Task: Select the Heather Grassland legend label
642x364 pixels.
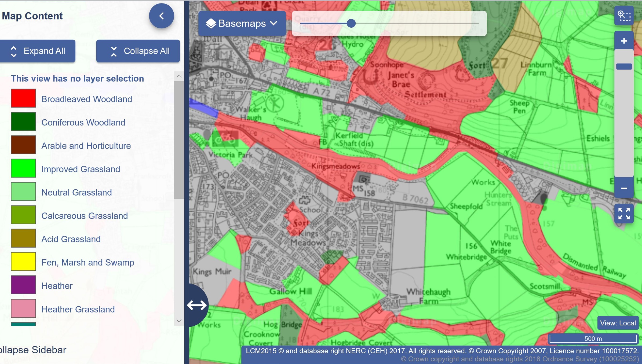Action: pyautogui.click(x=78, y=309)
